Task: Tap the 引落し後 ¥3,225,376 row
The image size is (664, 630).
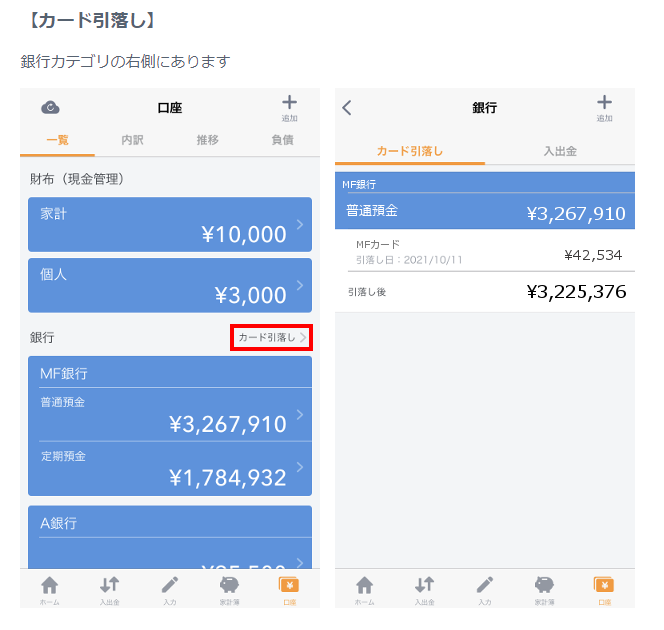Action: coord(485,292)
